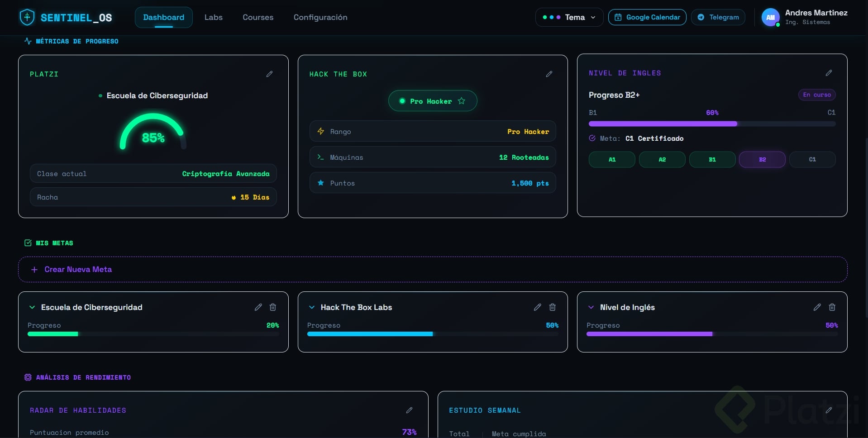
Task: Delete the Hack The Box Labs goal
Action: click(x=553, y=307)
